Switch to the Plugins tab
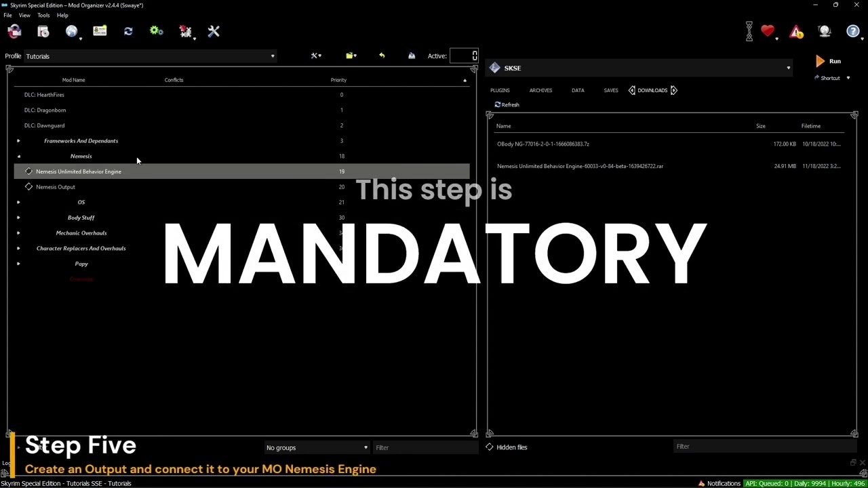 coord(500,90)
